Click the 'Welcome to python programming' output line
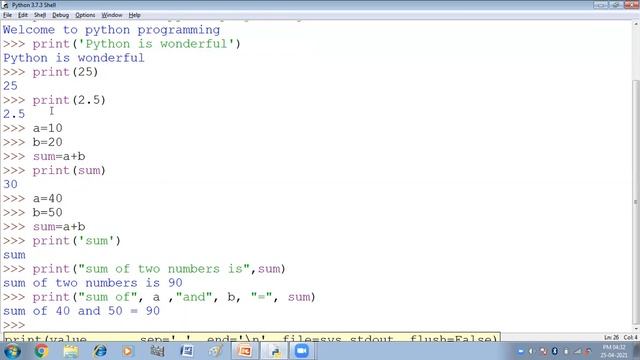Viewport: 640px width, 360px height. 111,30
